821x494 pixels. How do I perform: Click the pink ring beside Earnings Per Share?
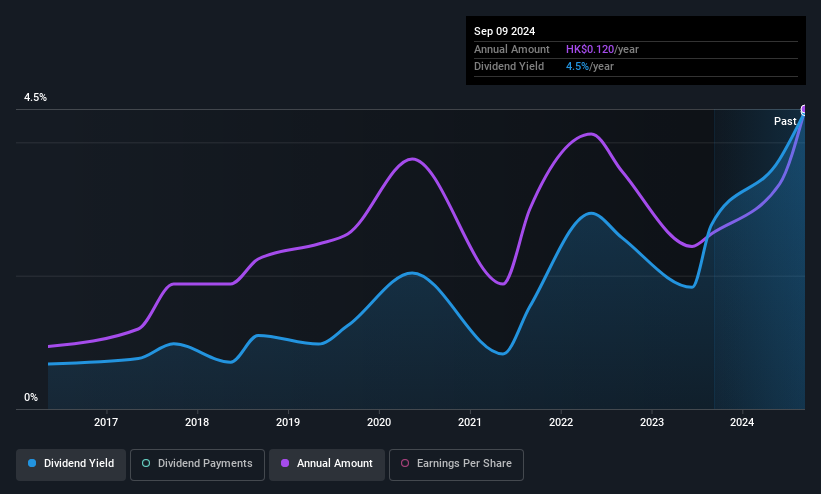(405, 463)
